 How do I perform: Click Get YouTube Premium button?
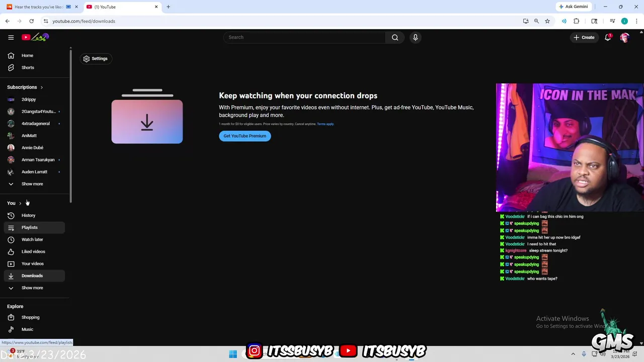(x=245, y=136)
